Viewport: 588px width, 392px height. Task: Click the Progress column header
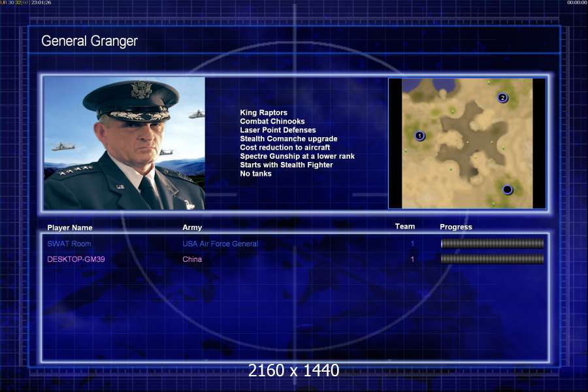click(456, 227)
